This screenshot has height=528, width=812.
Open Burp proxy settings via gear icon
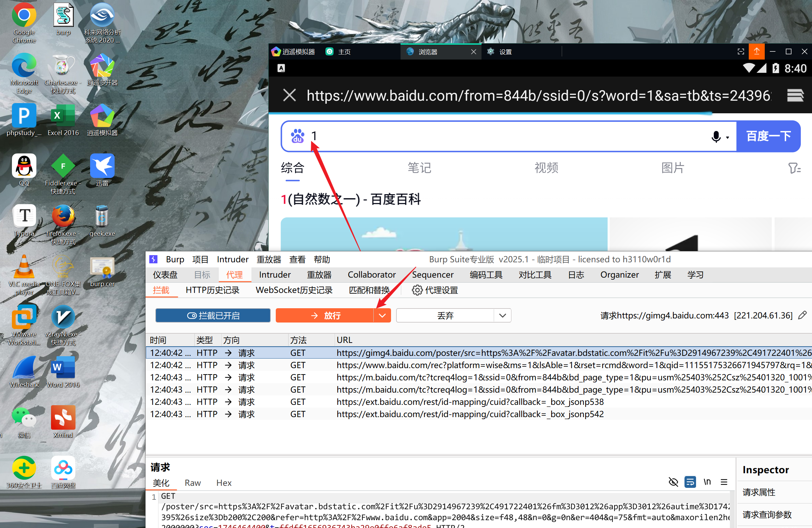click(417, 290)
